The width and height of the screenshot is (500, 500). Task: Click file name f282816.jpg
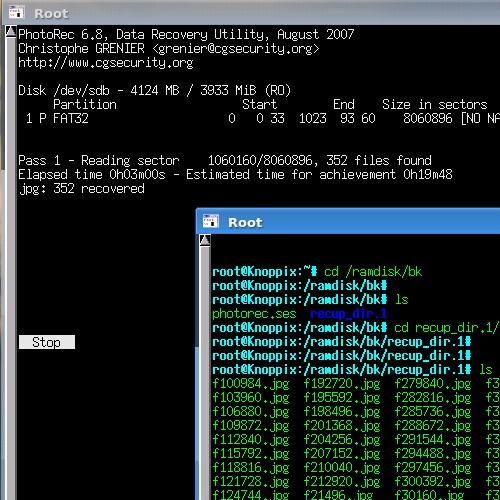[433, 398]
